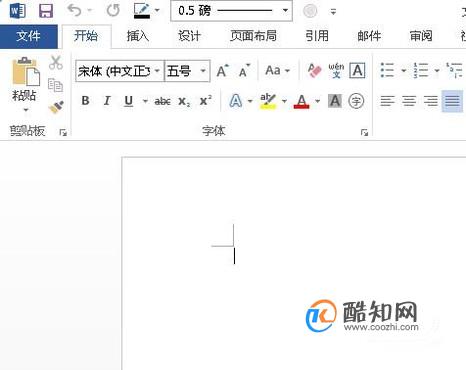466x370 pixels.
Task: Expand the 粘贴 options arrow
Action: coord(26,110)
